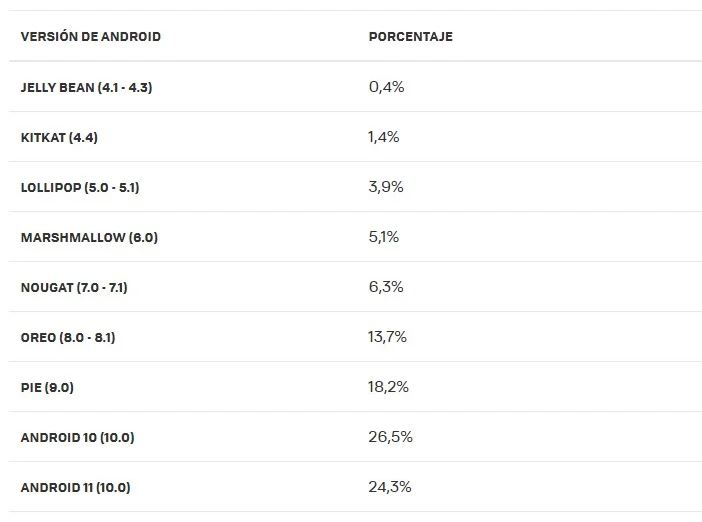Click the 1,4% percentage value
Viewport: 702px width, 522px height.
[384, 137]
